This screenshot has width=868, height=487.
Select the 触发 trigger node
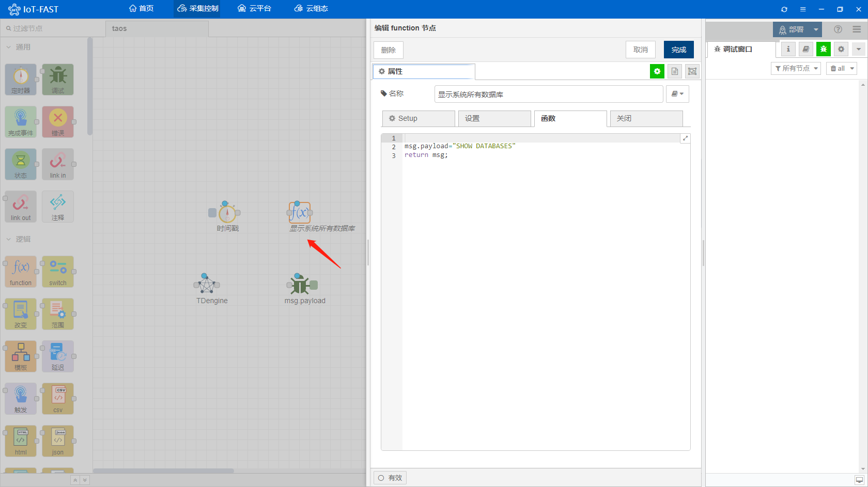[21, 399]
